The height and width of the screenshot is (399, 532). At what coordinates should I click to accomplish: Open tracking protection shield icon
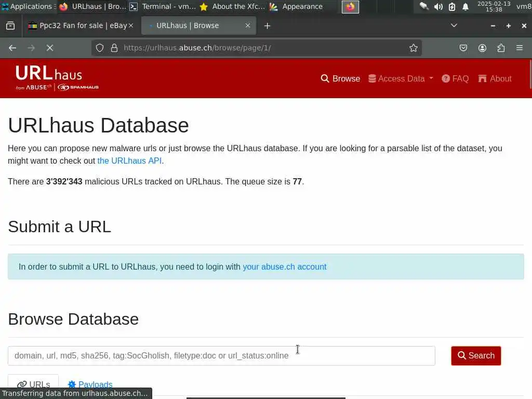(99, 48)
